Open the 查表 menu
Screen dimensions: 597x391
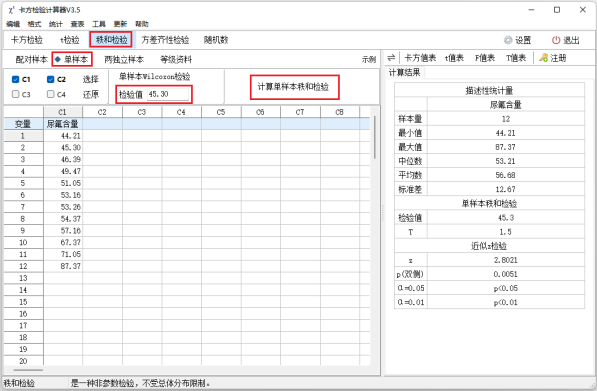77,24
